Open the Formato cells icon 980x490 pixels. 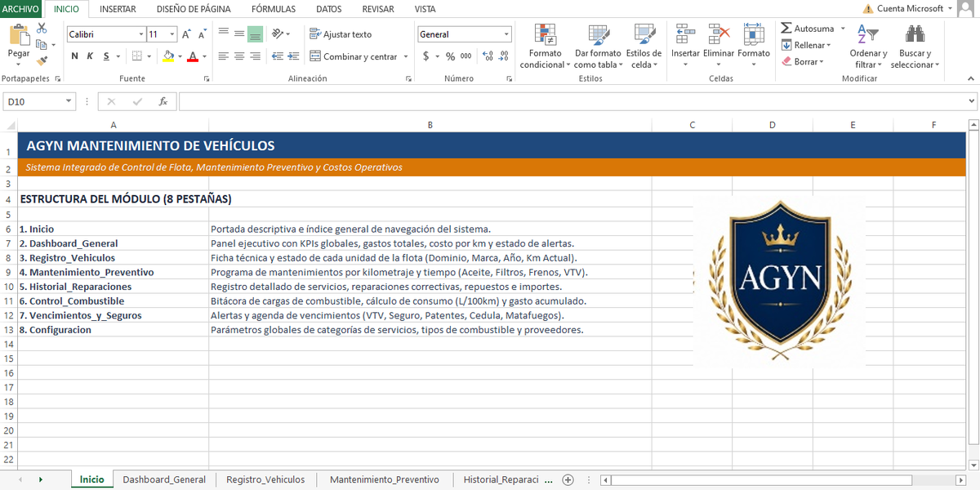(753, 34)
